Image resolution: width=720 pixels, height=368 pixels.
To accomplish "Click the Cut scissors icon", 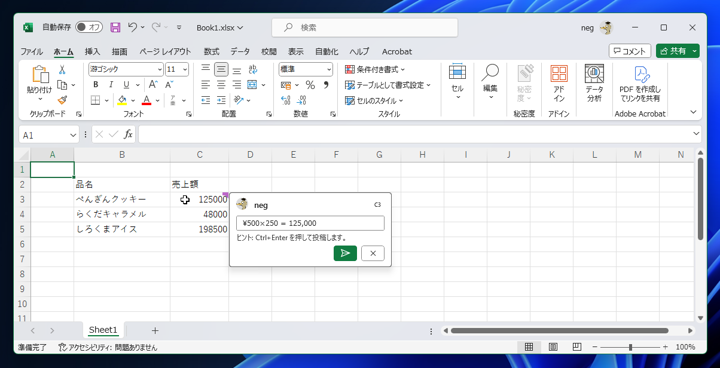I will click(x=62, y=70).
